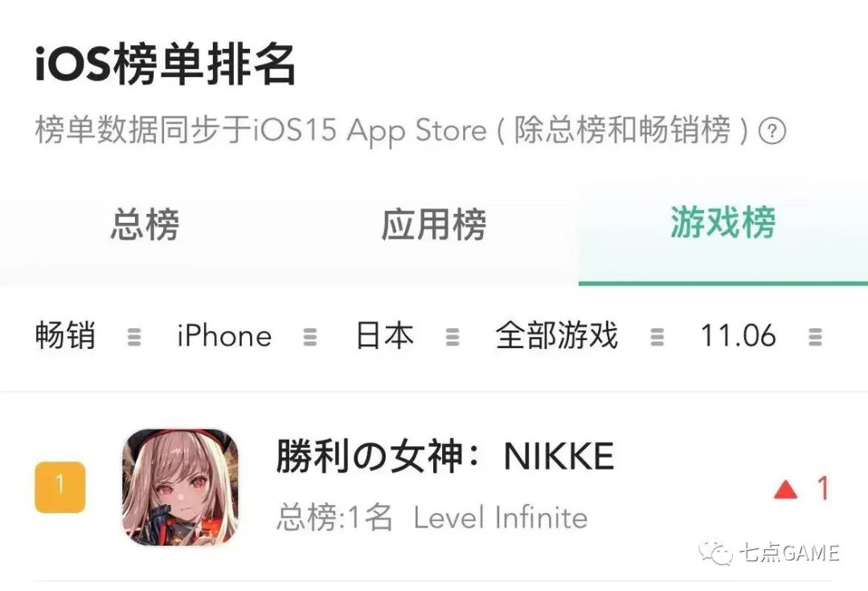Expand the 全部游戏 category dropdown

556,335
